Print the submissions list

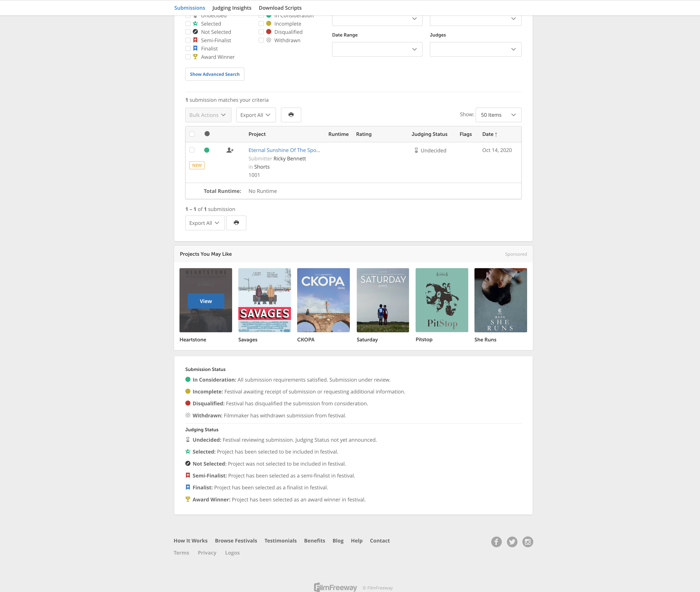(291, 115)
